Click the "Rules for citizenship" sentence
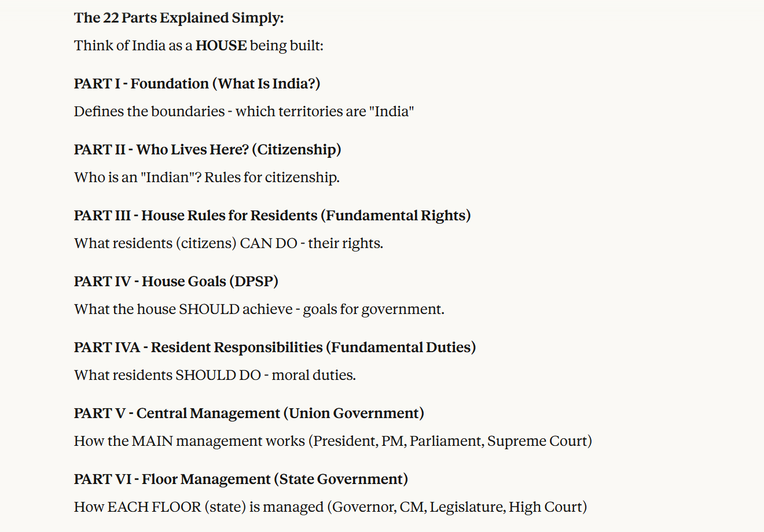Screen dimensions: 764x532 (x=272, y=178)
